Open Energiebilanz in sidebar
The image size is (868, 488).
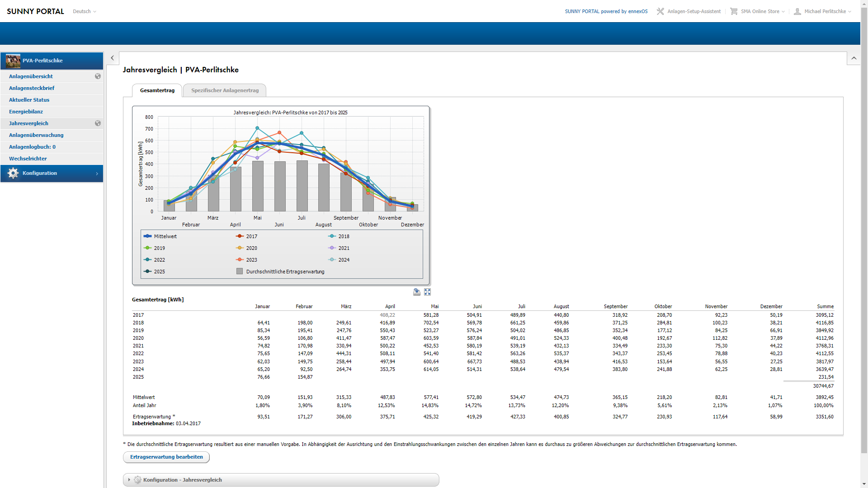coord(26,112)
